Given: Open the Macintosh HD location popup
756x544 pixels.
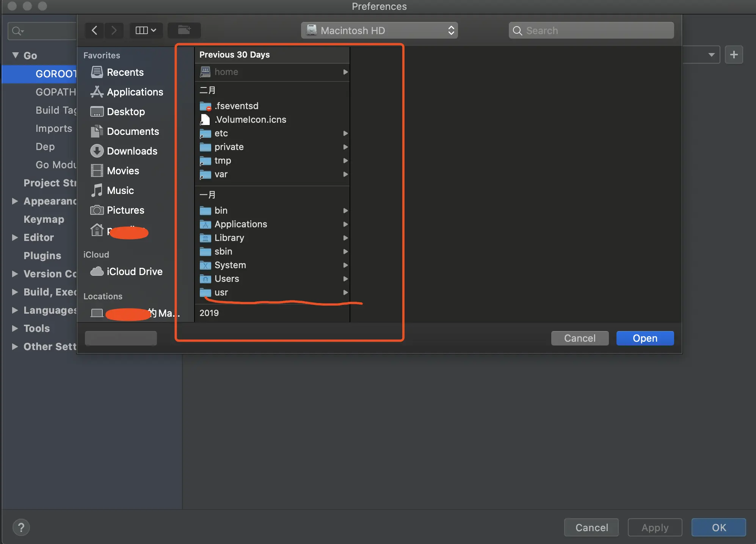Looking at the screenshot, I should (379, 30).
